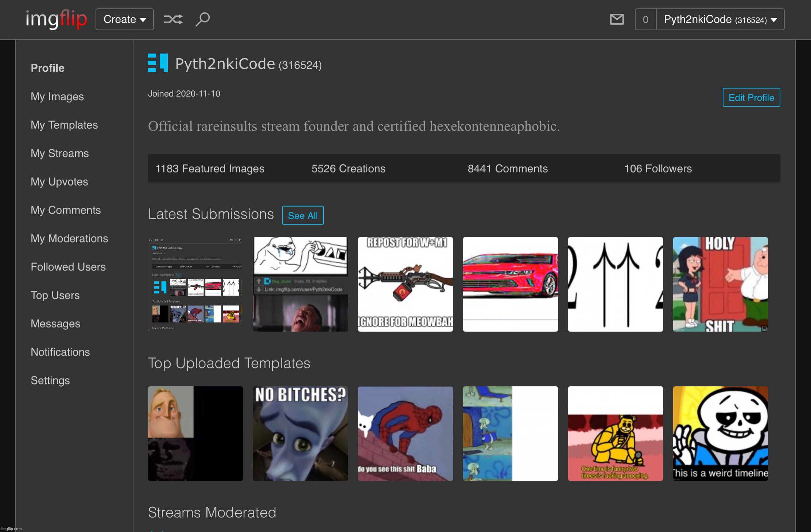Open My Images in sidebar

tap(57, 97)
